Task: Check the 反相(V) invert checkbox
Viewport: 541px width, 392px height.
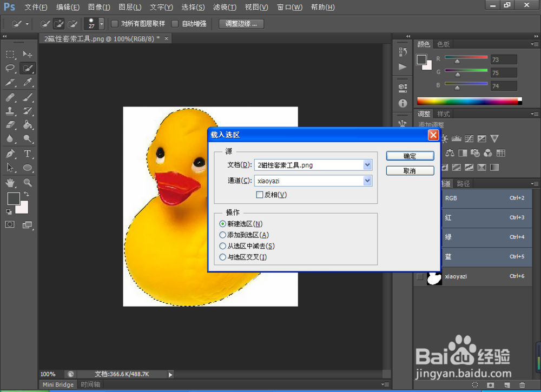Action: (260, 195)
